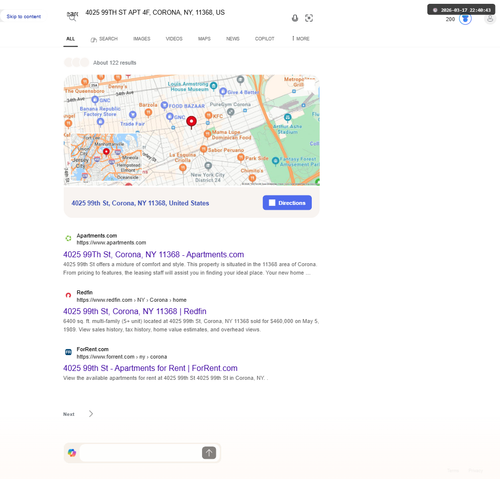Click the microphone voice search icon
This screenshot has height=479, width=500.
(295, 18)
